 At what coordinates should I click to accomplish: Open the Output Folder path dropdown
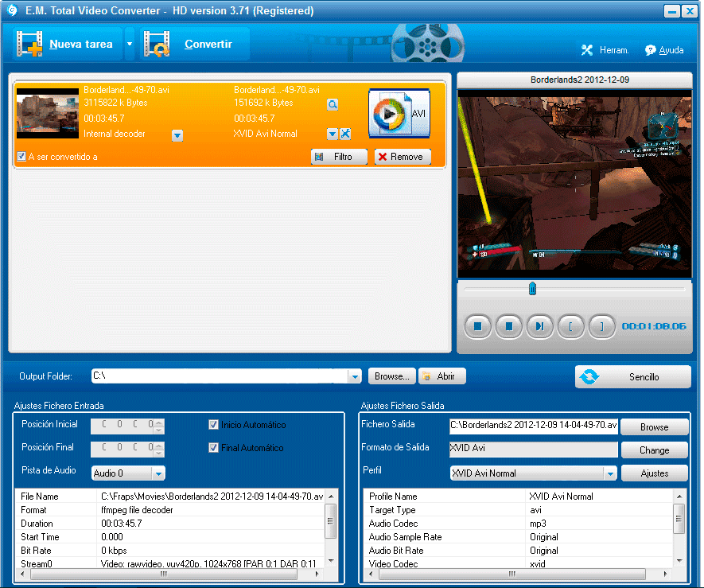(356, 376)
